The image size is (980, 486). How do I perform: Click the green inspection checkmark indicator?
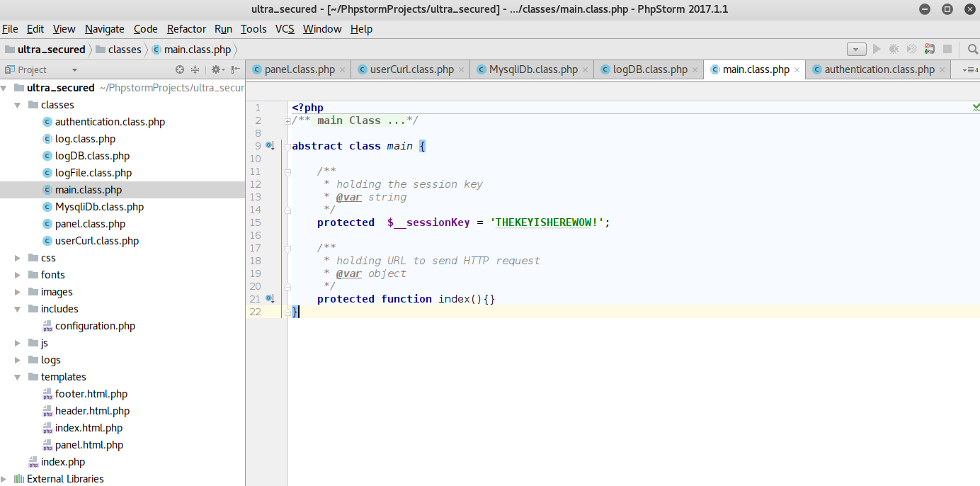[976, 108]
